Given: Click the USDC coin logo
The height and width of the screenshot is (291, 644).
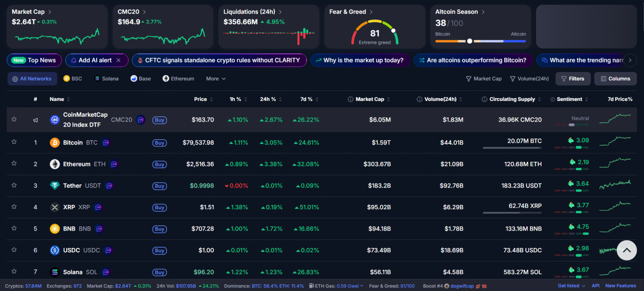Looking at the screenshot, I should (55, 250).
